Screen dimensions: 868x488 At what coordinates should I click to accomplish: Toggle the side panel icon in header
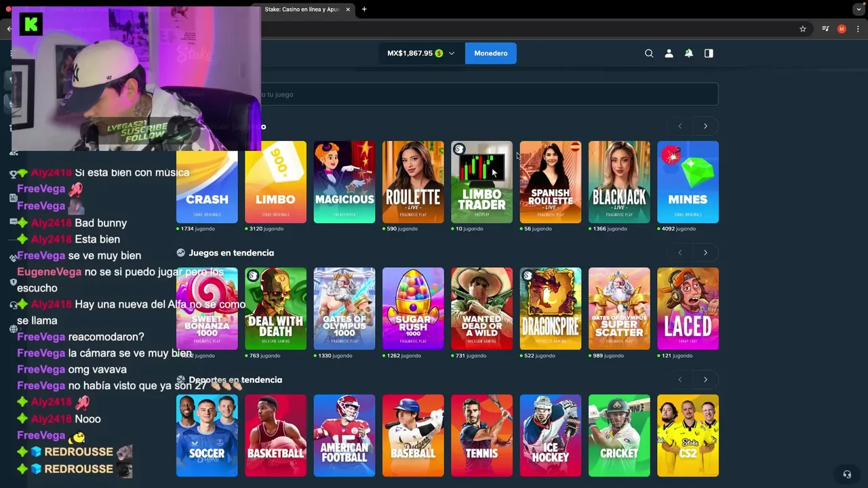coord(709,54)
